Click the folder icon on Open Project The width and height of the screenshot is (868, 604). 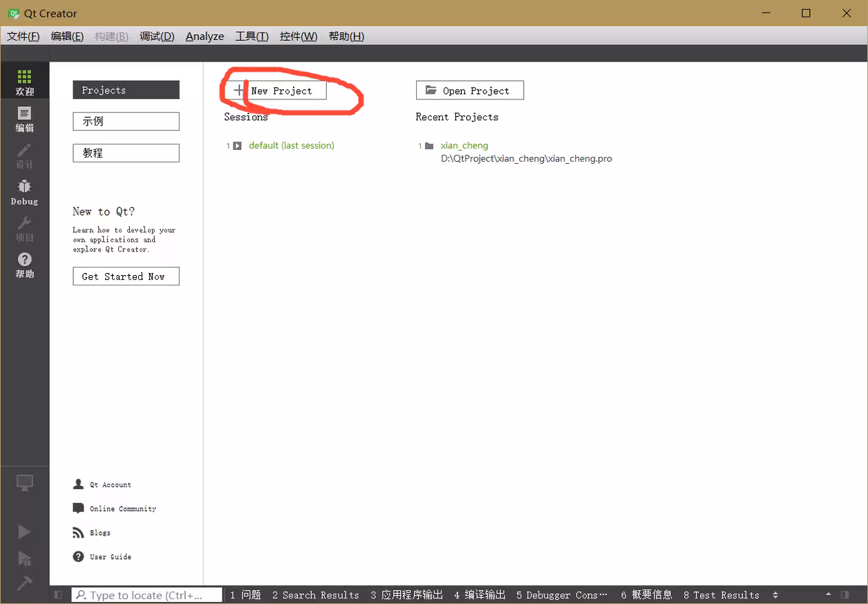point(431,90)
